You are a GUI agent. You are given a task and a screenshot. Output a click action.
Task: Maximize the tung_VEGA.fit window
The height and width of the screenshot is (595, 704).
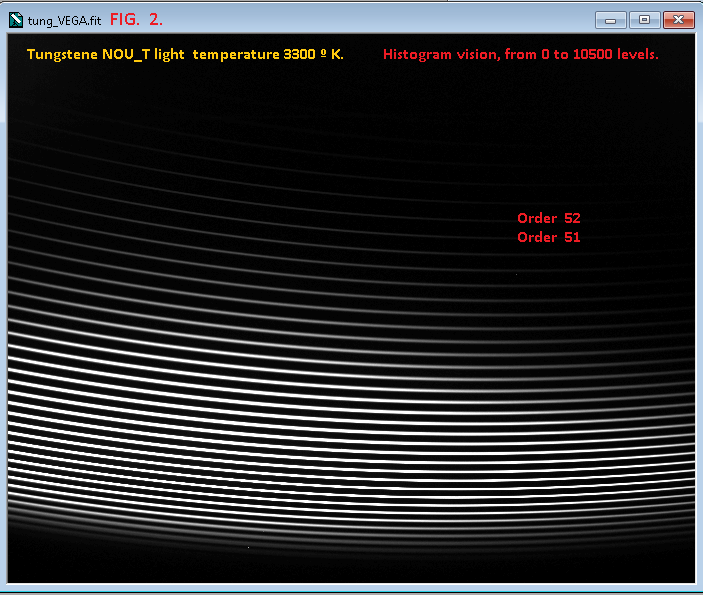point(644,20)
